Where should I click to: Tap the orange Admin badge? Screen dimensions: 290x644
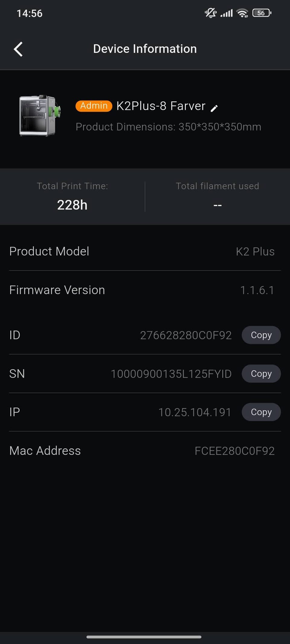[x=94, y=106]
